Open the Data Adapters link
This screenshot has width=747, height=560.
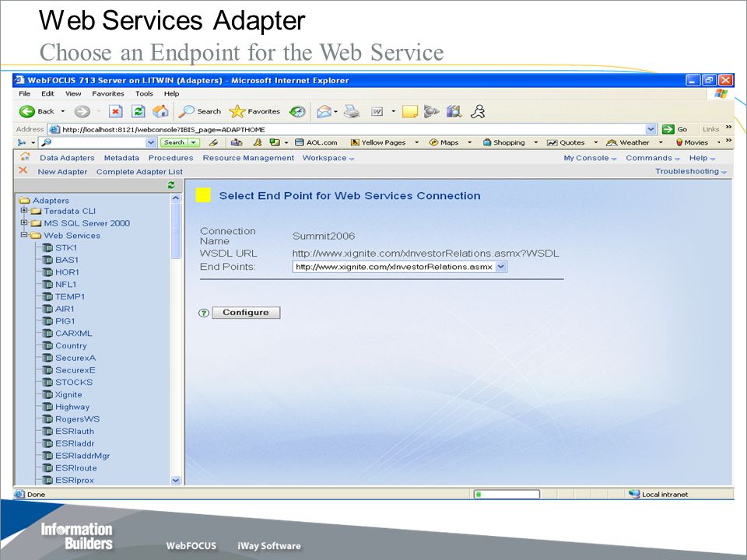point(67,158)
